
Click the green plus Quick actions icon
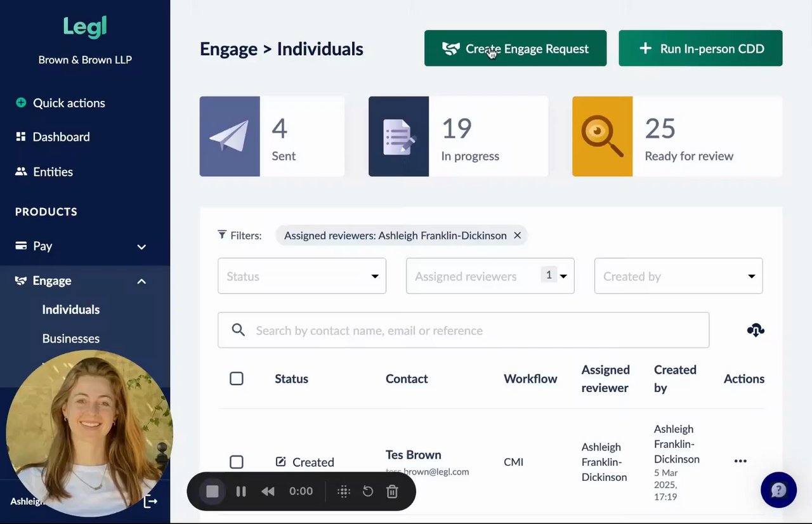21,103
